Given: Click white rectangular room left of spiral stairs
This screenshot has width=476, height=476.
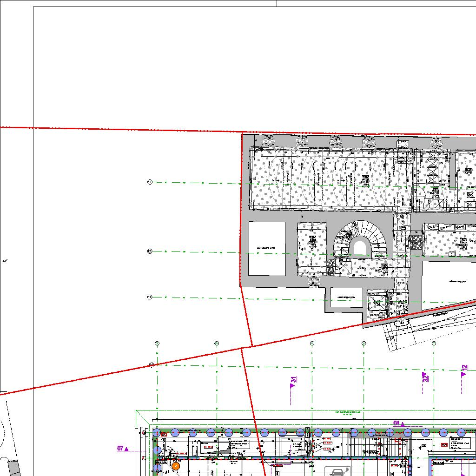Looking at the screenshot, I should [267, 248].
